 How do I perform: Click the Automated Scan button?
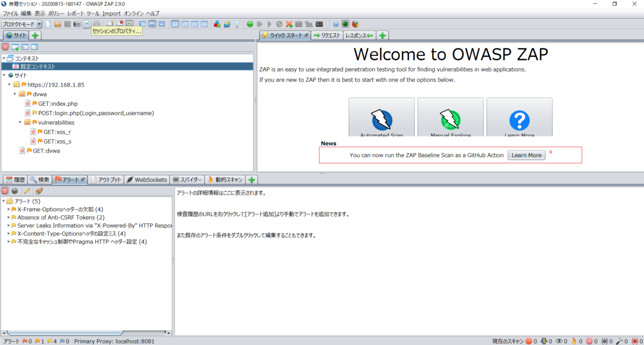(382, 117)
